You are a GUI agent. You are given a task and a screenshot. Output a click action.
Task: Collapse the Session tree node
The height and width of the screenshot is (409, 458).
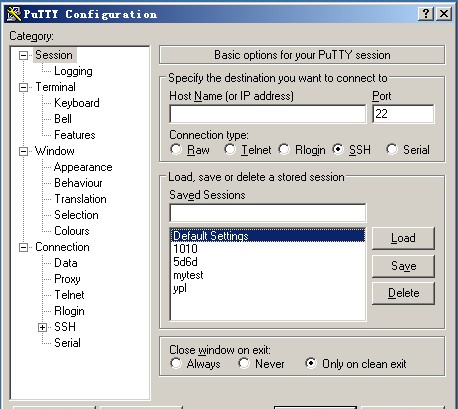(23, 55)
